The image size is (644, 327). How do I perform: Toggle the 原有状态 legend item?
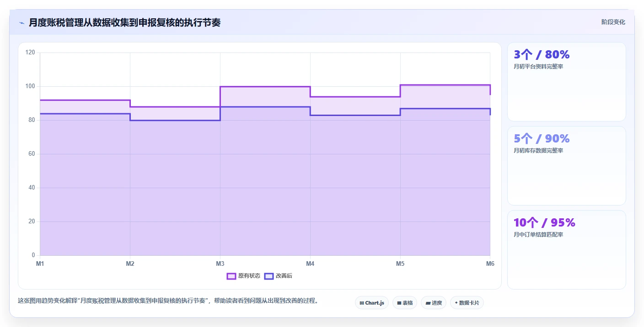(244, 276)
